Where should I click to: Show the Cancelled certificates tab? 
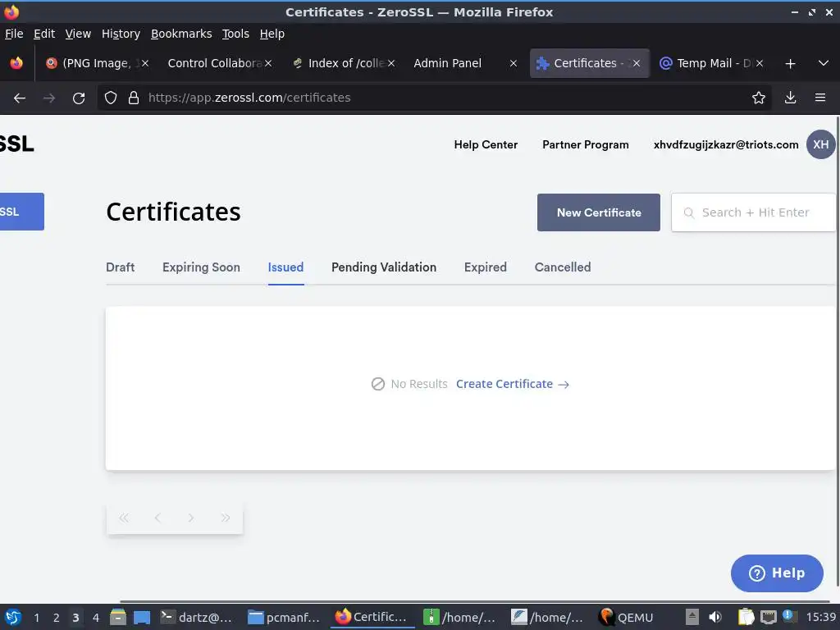click(563, 267)
